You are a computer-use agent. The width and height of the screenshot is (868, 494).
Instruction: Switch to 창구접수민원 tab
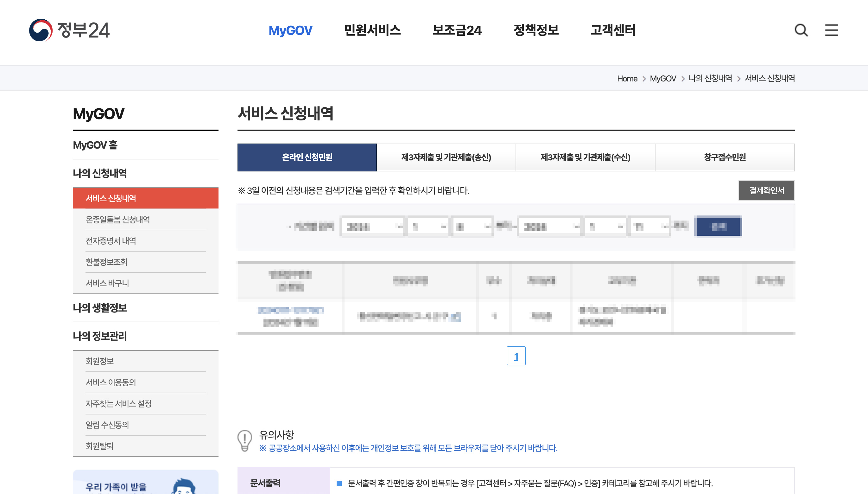tap(725, 157)
